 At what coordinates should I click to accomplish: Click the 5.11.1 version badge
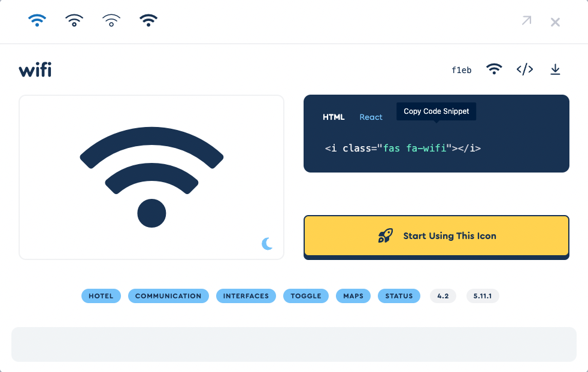483,296
